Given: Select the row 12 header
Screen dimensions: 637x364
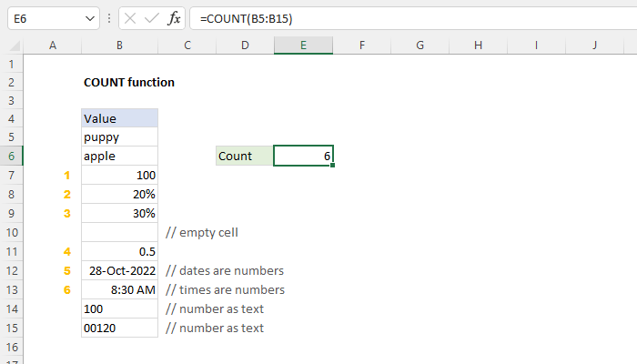Looking at the screenshot, I should click(11, 270).
